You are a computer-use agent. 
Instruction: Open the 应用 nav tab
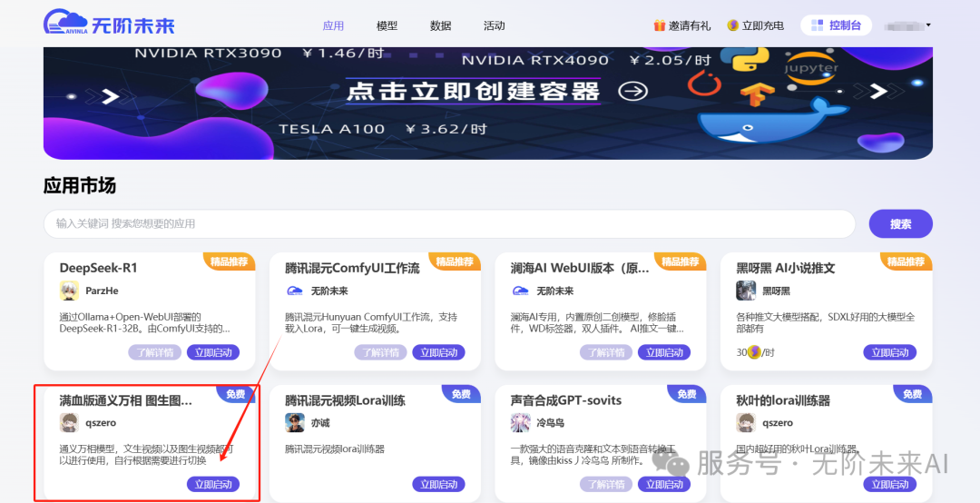333,25
